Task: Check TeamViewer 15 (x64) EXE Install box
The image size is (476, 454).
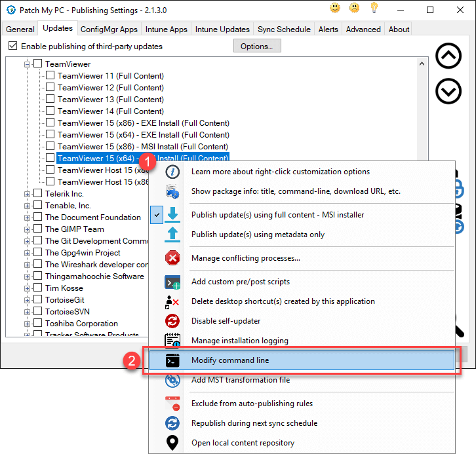Action: point(50,134)
